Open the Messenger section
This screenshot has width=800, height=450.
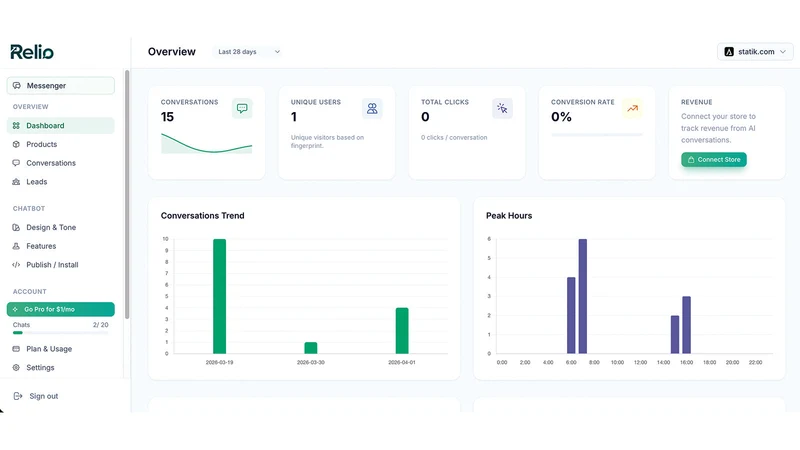pos(61,86)
